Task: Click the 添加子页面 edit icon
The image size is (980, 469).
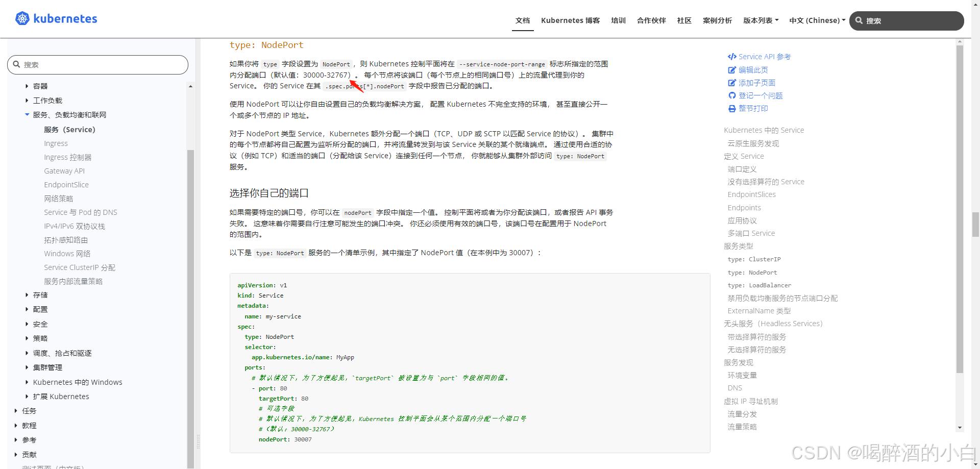Action: click(732, 83)
